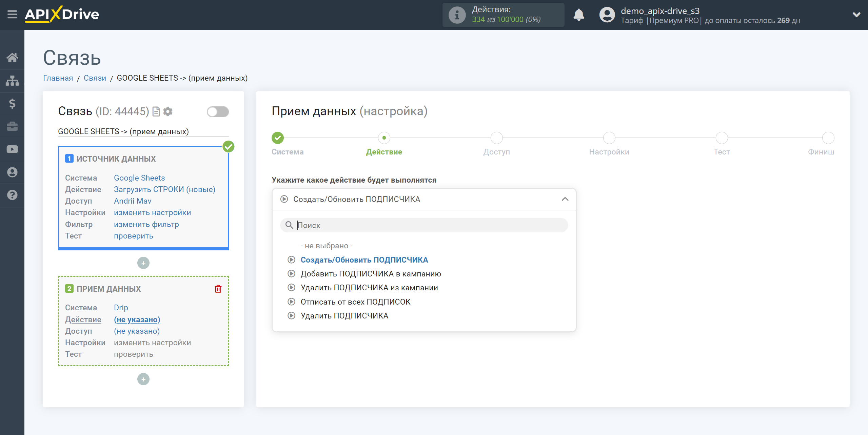Open the actions info icon
This screenshot has height=435, width=868.
[457, 15]
